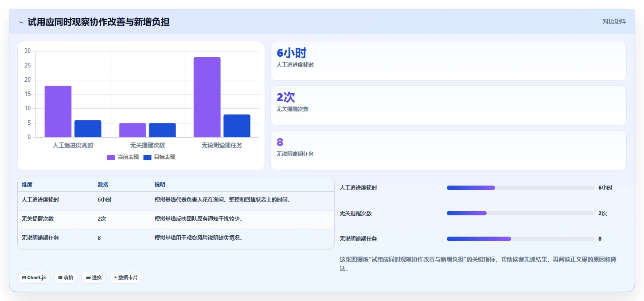Click the 模拟基线用于观察风险说明缺失情况 description
The image size is (644, 301).
click(x=198, y=238)
